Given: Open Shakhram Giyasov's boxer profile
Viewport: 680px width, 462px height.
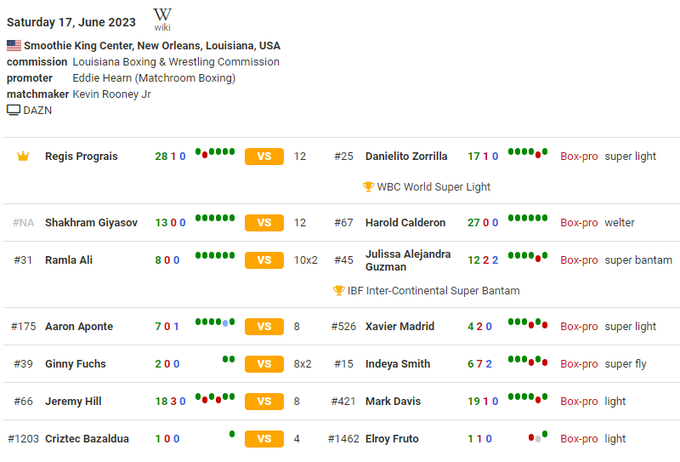Looking at the screenshot, I should 89,223.
